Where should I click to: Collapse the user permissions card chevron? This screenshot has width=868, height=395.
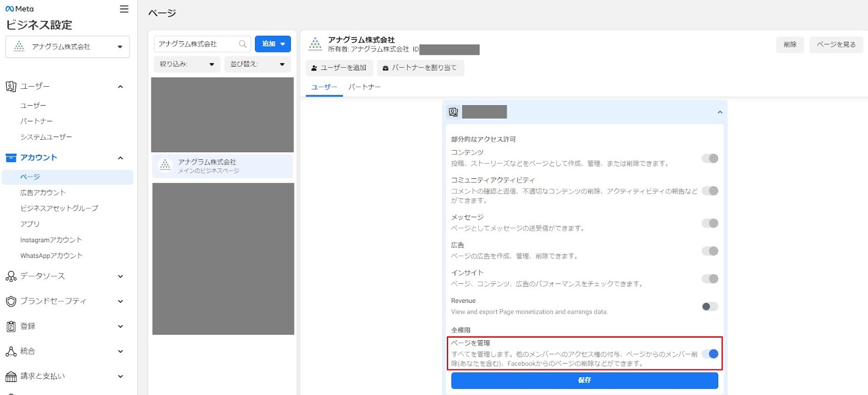[720, 112]
